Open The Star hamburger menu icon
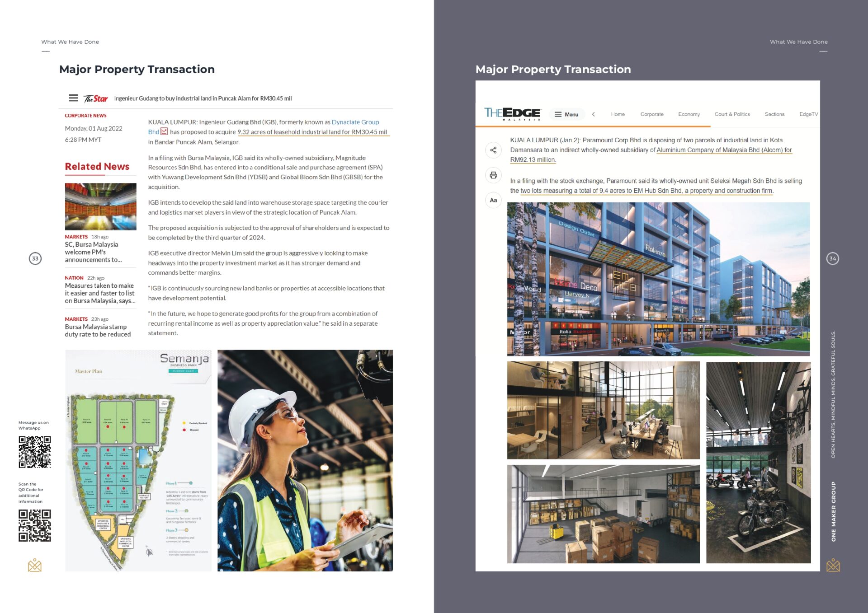This screenshot has width=868, height=613. click(73, 98)
